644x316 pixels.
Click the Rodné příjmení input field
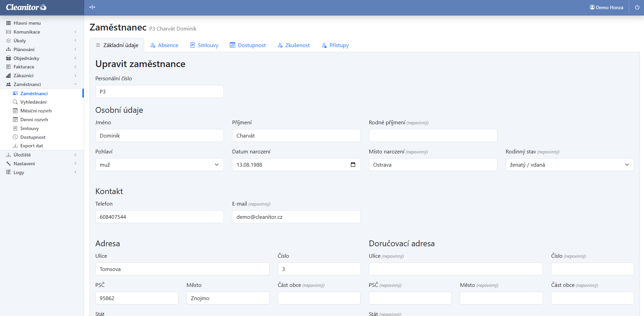click(x=433, y=135)
